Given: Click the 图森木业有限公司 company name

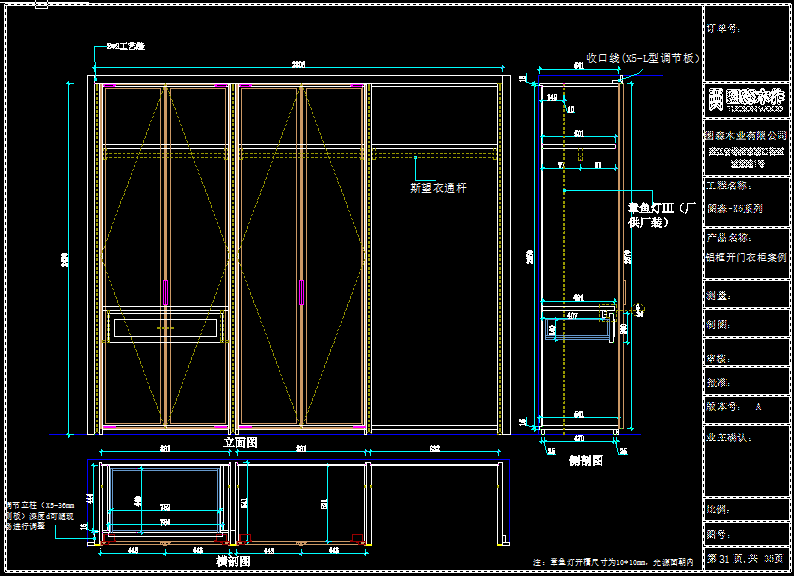Looking at the screenshot, I should (745, 133).
